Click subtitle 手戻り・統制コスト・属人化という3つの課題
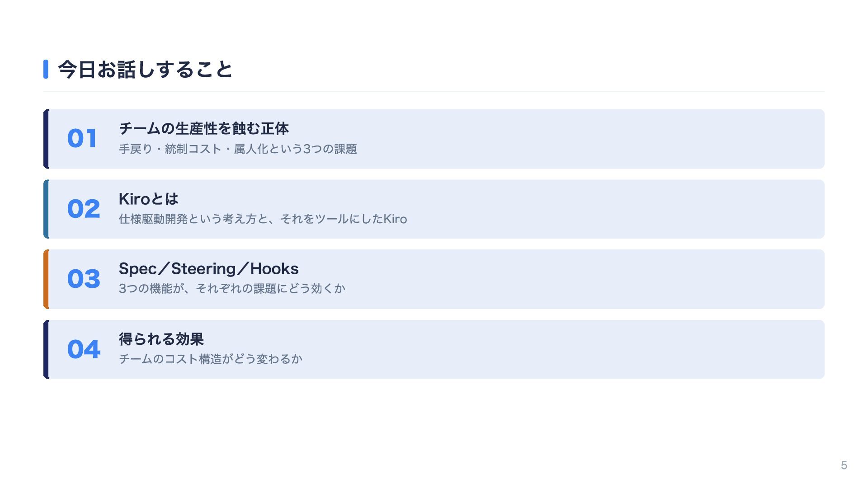The image size is (868, 488). (x=238, y=149)
